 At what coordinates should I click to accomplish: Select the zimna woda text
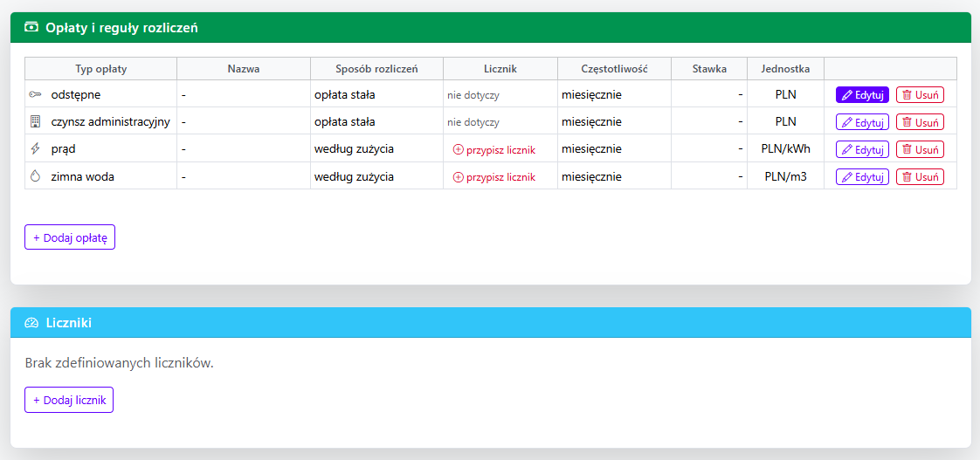pos(82,177)
